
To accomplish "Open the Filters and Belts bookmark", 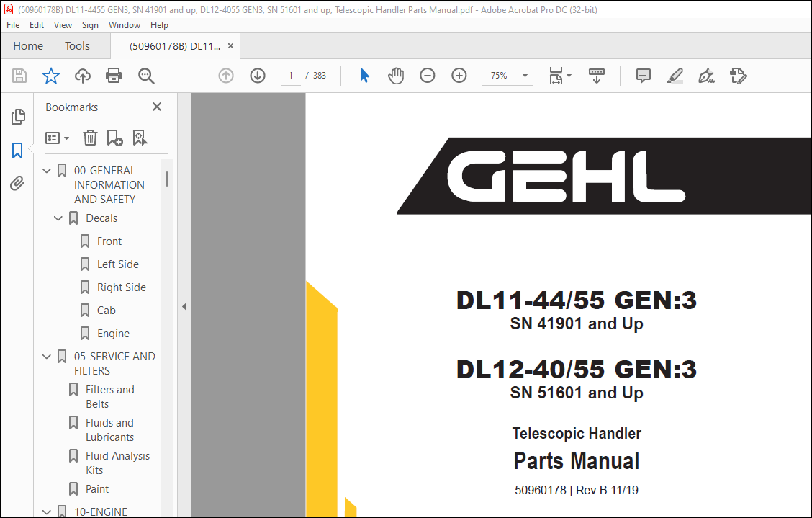I will (110, 397).
